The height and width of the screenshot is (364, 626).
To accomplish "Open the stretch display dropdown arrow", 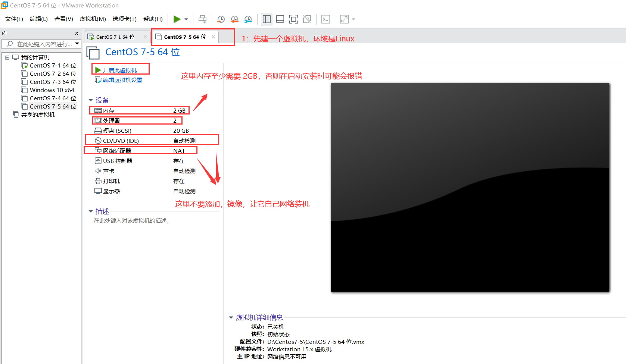I will 354,19.
